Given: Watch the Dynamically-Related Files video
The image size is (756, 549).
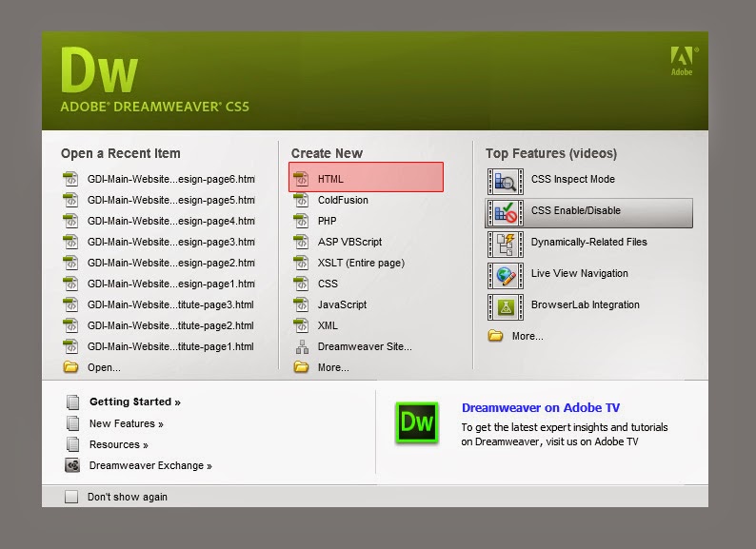Looking at the screenshot, I should pyautogui.click(x=588, y=242).
